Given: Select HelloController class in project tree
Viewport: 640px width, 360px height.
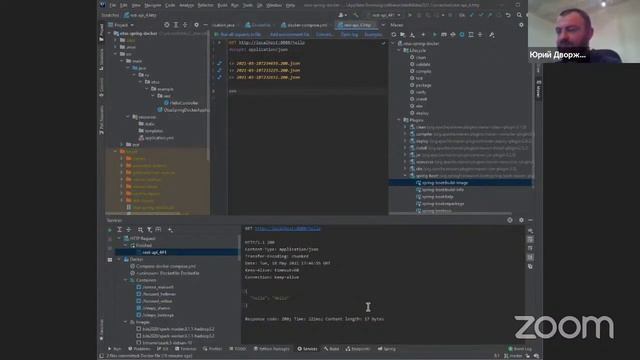Looking at the screenshot, I should point(181,103).
